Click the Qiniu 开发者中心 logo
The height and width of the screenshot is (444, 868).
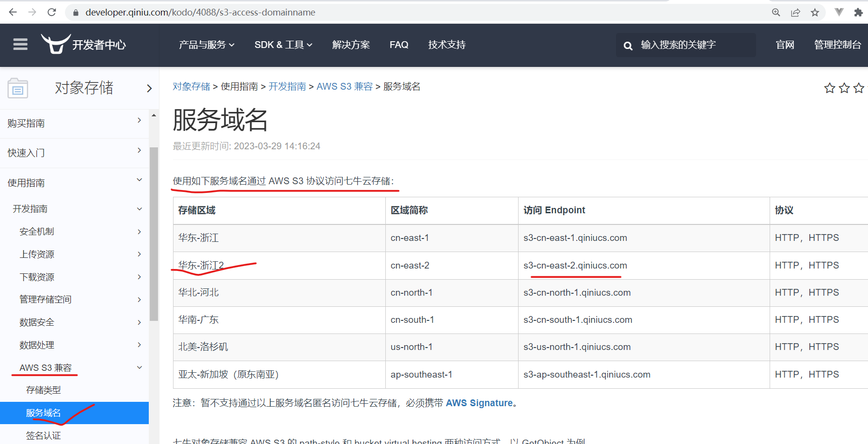tap(83, 44)
